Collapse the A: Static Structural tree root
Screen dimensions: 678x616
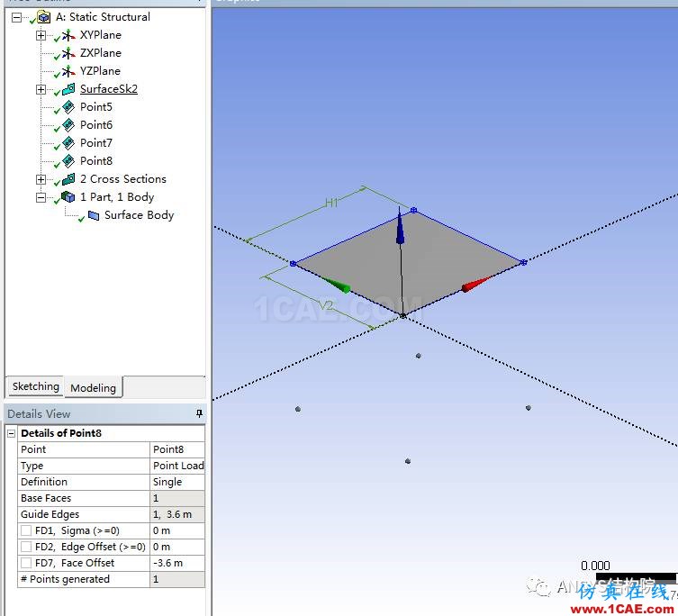[16, 18]
